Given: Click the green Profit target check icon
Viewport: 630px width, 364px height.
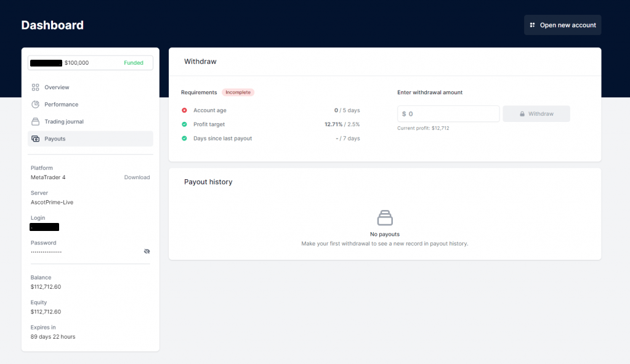Looking at the screenshot, I should 185,124.
